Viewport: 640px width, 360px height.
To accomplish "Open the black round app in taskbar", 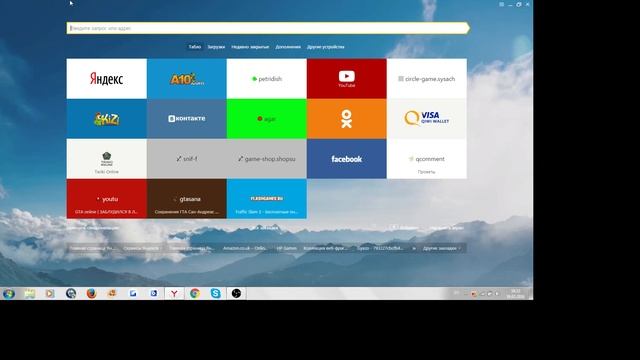I will pos(236,293).
